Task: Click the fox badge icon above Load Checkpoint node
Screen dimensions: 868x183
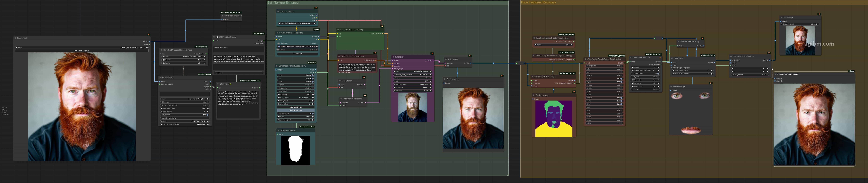Action: click(316, 8)
